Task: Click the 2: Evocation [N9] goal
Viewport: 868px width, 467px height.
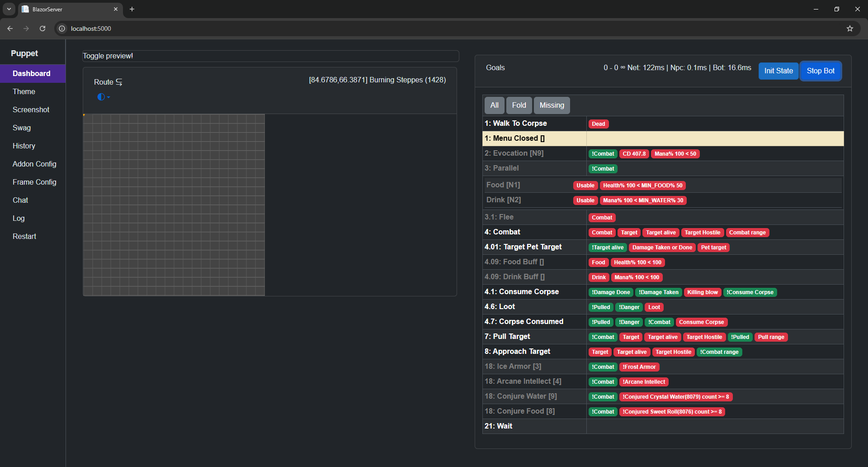Action: point(514,153)
